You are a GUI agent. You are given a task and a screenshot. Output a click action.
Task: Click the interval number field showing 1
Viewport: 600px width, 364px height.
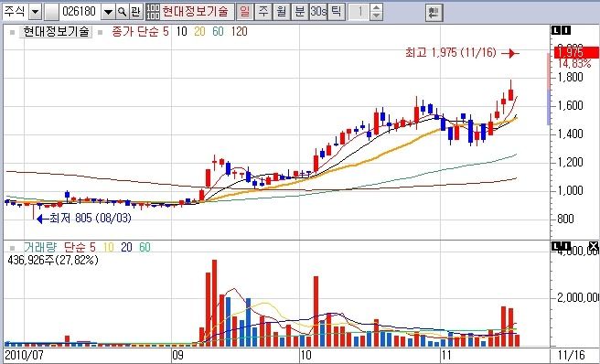coord(359,12)
